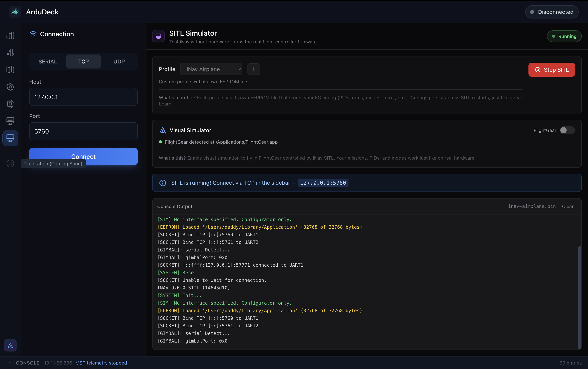The width and height of the screenshot is (588, 369).
Task: Click the 'Visual Simulator' heading
Action: click(190, 130)
